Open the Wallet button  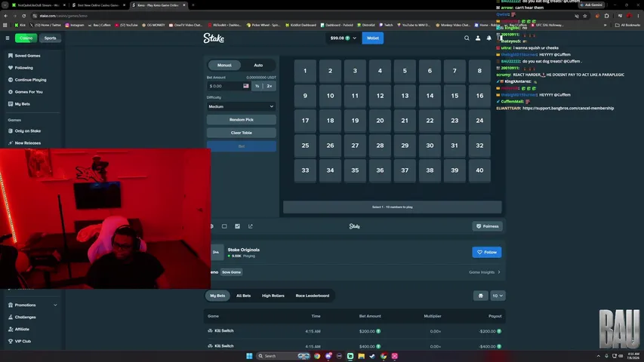click(372, 38)
